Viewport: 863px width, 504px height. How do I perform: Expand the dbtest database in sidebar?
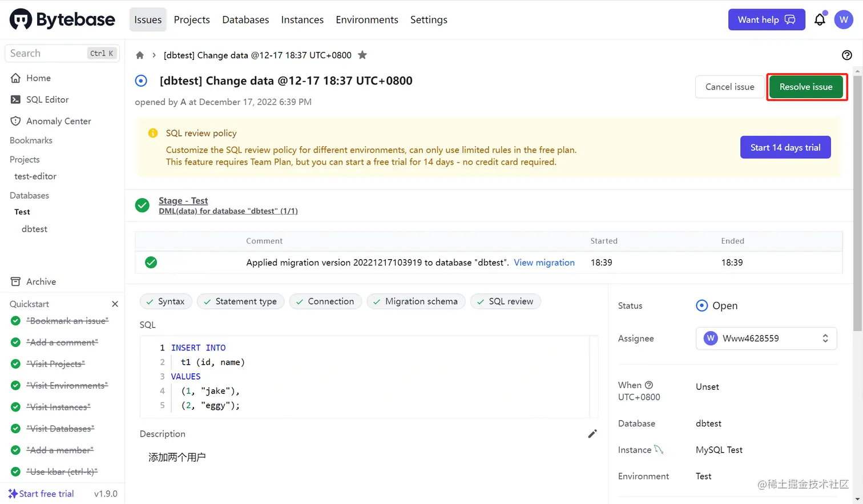click(34, 229)
